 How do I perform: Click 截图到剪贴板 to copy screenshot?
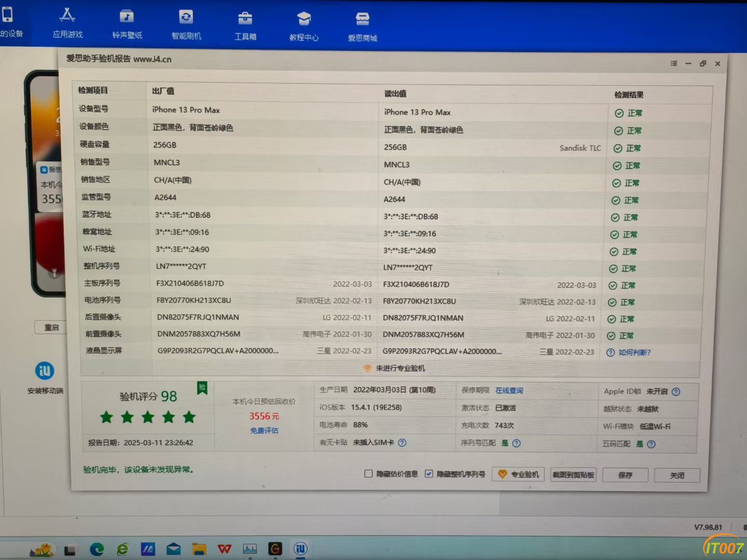point(573,474)
